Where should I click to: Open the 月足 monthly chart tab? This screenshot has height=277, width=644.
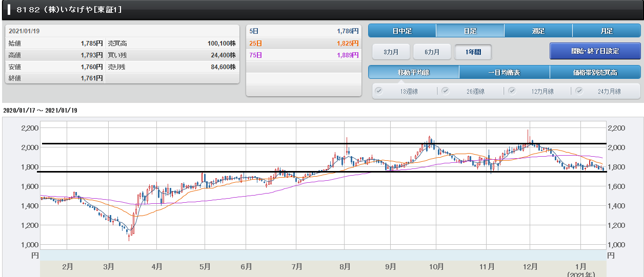click(x=607, y=31)
